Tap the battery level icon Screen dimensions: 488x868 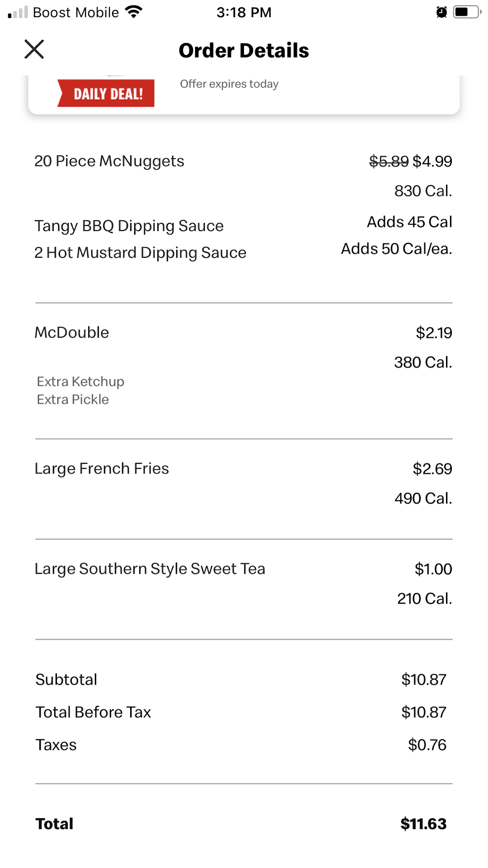click(466, 12)
